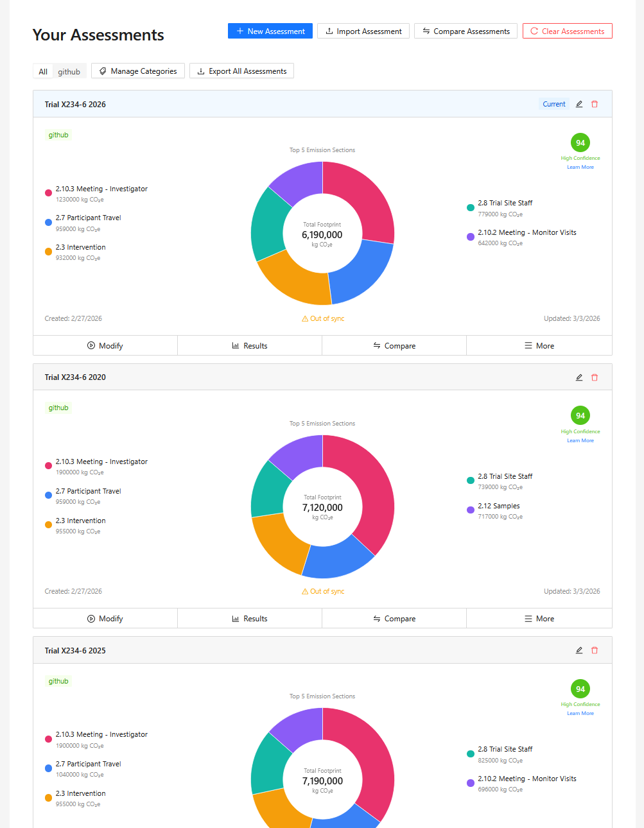The width and height of the screenshot is (644, 828).
Task: Click Total Footprint 7,190,000 donut center
Action: coord(322,781)
